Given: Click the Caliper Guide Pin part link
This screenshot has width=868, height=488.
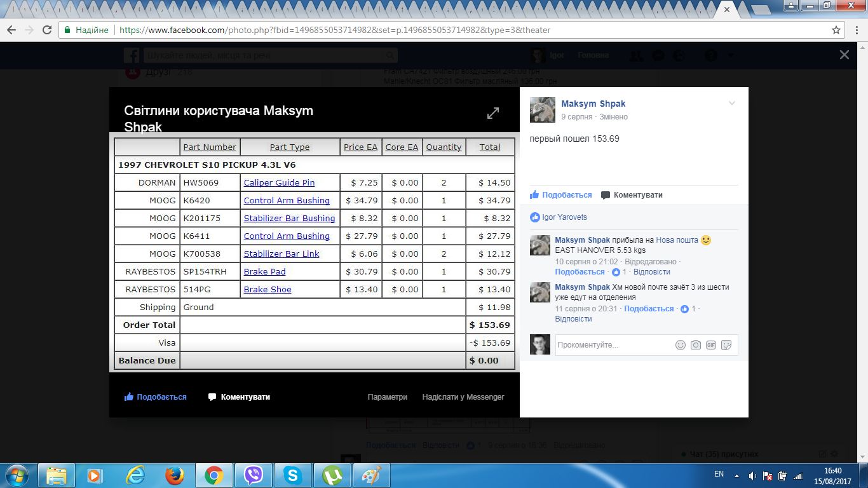Looking at the screenshot, I should click(279, 182).
